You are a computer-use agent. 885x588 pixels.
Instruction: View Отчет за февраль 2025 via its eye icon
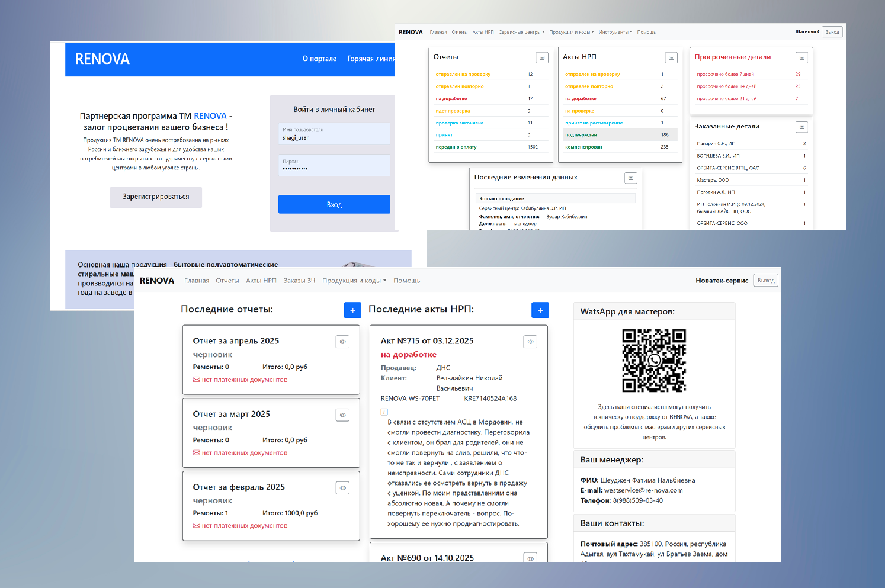(342, 488)
